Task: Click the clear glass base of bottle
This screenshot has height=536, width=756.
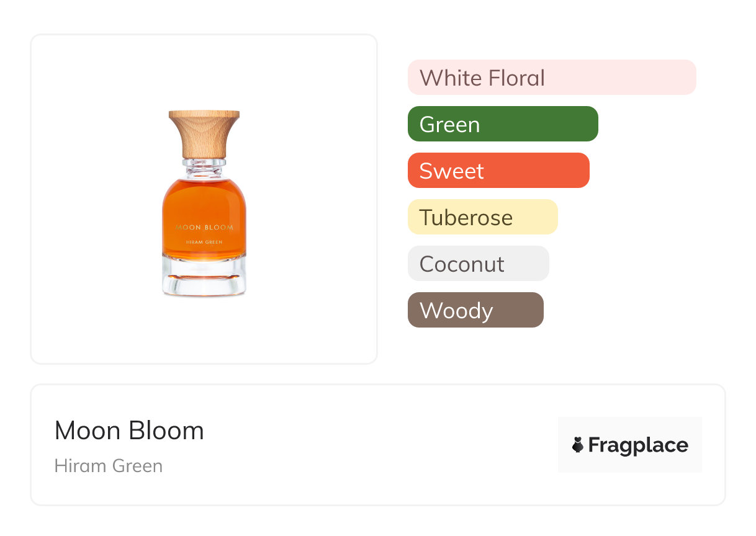Action: coord(204,279)
